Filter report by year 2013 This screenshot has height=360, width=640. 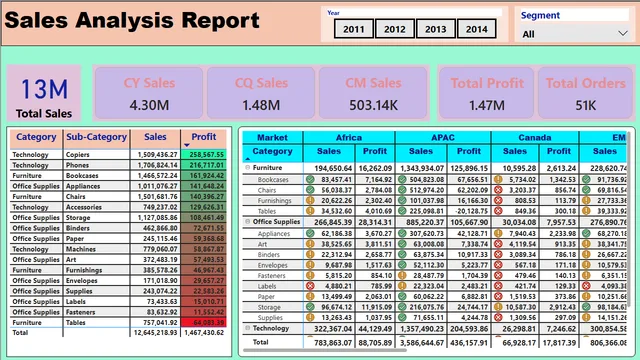pyautogui.click(x=436, y=29)
